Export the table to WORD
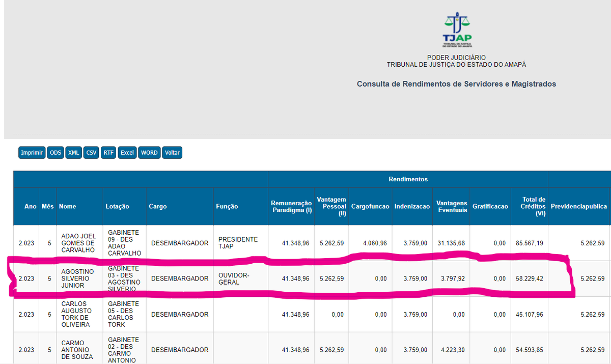 149,153
